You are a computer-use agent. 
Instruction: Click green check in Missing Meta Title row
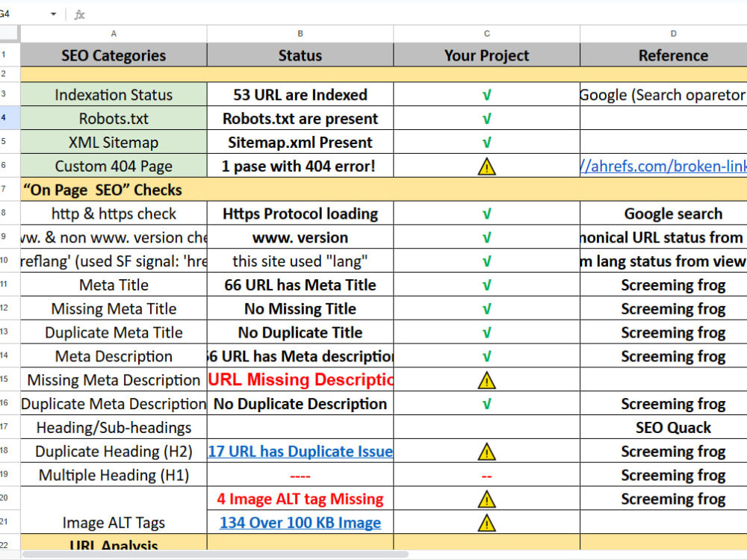486,309
